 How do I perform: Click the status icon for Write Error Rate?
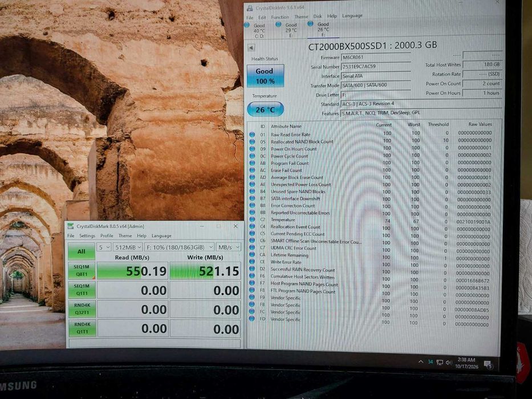click(x=252, y=262)
